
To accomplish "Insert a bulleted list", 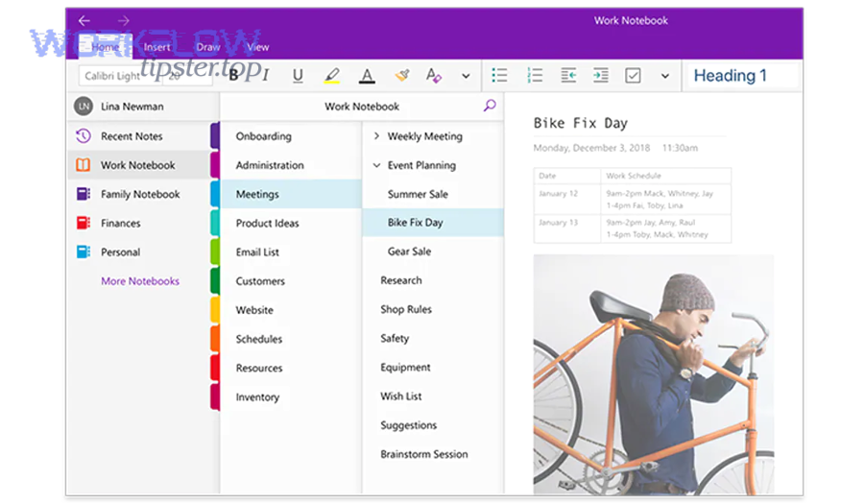I will [x=499, y=76].
